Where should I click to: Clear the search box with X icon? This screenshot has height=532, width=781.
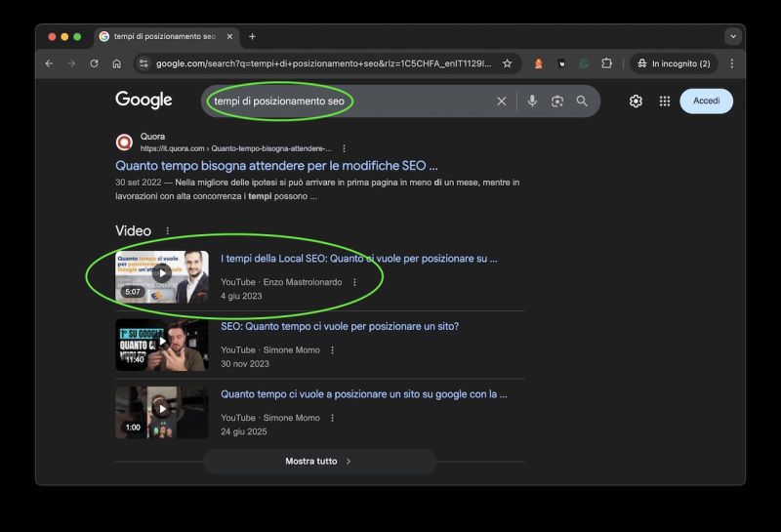pos(502,101)
